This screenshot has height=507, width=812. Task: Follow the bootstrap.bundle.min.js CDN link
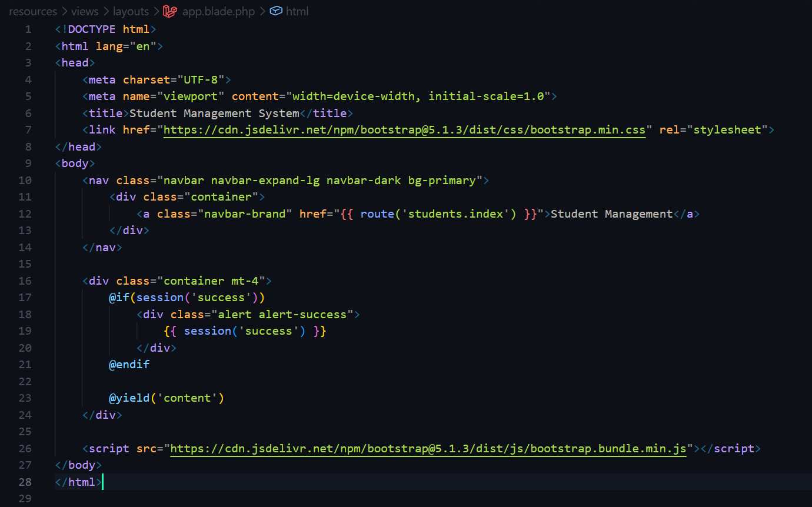click(428, 449)
